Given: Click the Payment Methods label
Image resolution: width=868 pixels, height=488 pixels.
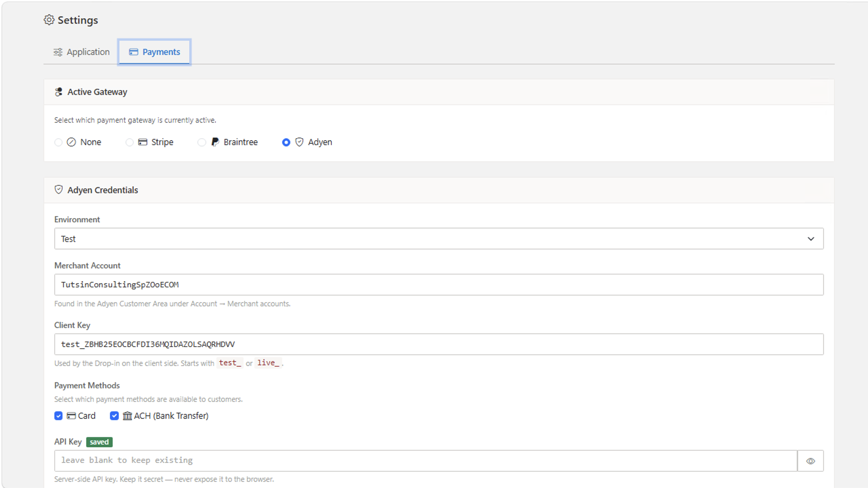Looking at the screenshot, I should point(87,386).
